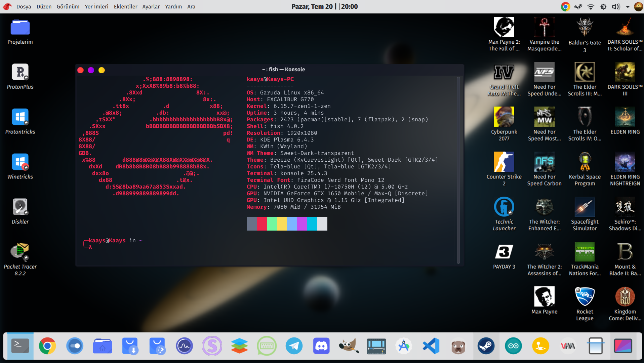Open the Yardım menu

[173, 7]
